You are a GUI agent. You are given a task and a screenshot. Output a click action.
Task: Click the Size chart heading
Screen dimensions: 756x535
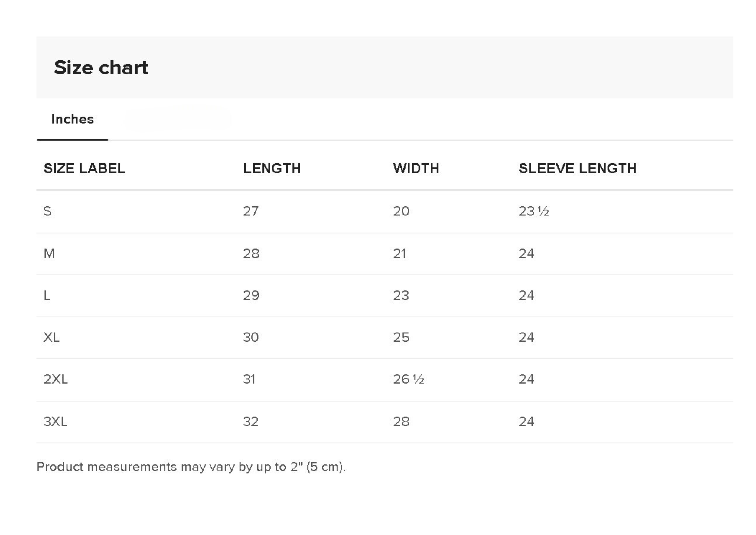101,67
